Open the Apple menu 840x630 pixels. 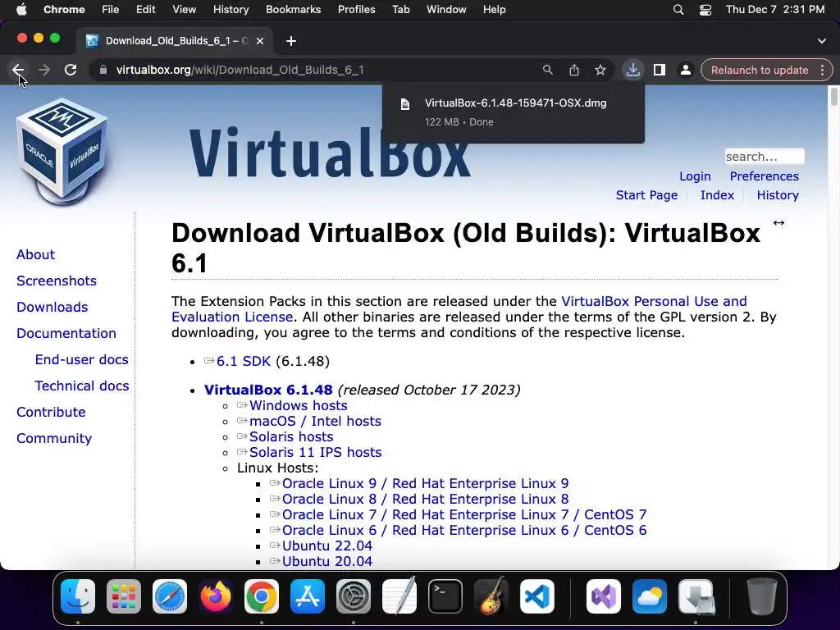[x=21, y=10]
